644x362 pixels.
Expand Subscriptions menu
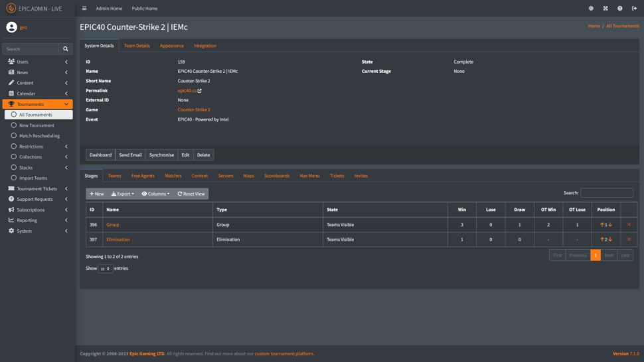tap(37, 210)
